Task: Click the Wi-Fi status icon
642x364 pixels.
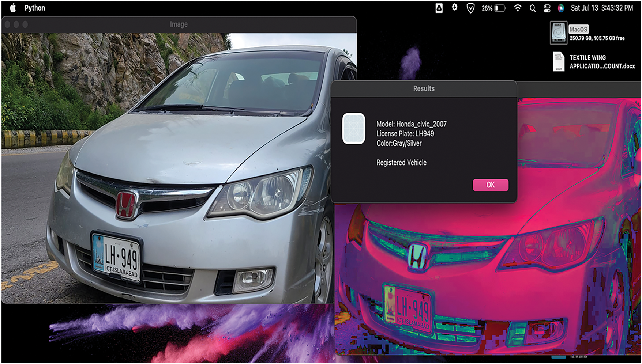Action: tap(518, 8)
